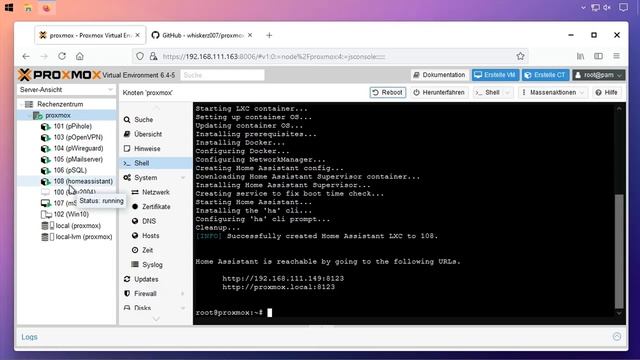
Task: Collapse the Rechenzentrum tree node
Action: click(x=21, y=104)
